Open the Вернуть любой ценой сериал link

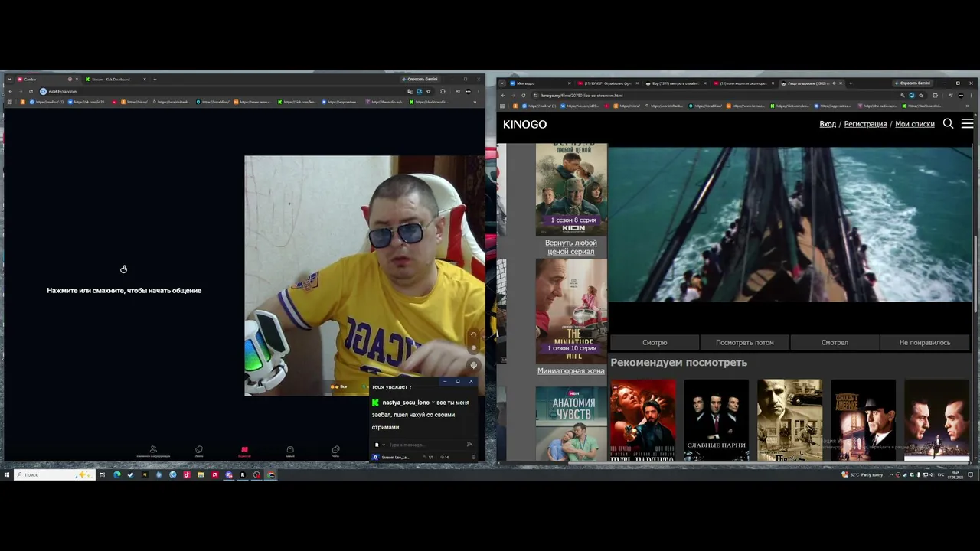[571, 247]
